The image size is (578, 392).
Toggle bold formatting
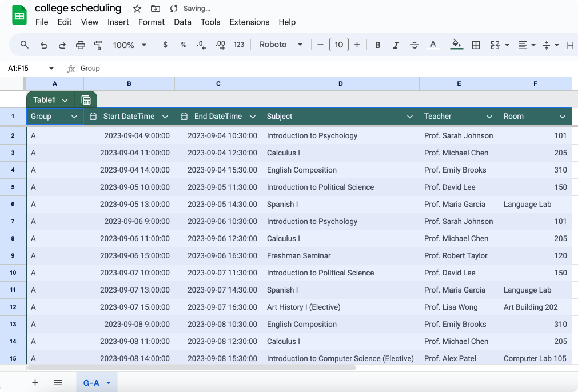pos(377,45)
